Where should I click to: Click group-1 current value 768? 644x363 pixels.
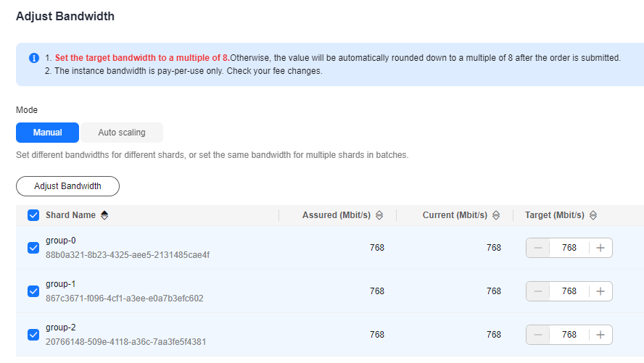494,291
